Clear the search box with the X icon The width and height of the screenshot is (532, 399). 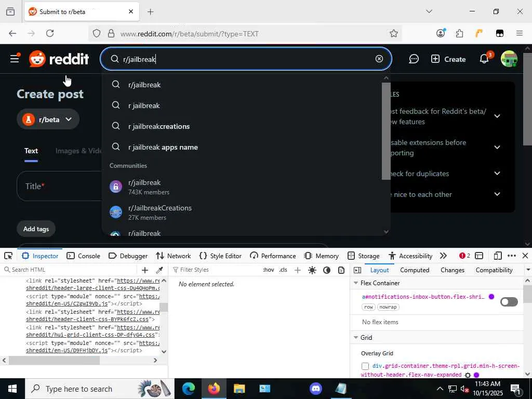(379, 59)
